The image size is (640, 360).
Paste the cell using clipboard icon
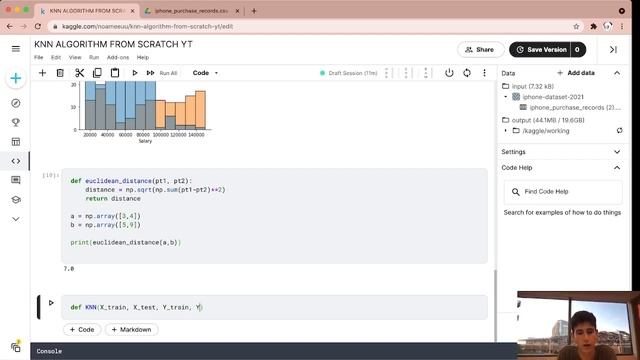pyautogui.click(x=115, y=73)
